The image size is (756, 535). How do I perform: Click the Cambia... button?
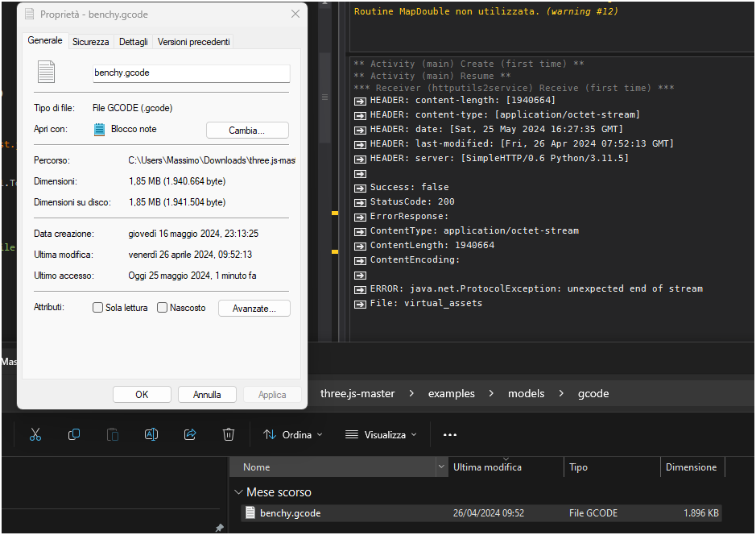click(247, 131)
